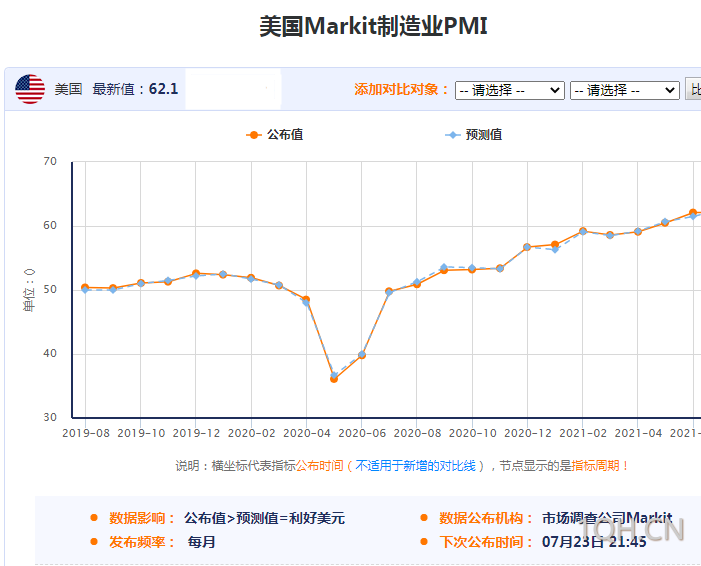The height and width of the screenshot is (566, 701).
Task: Click the 70 y-axis label
Action: (50, 161)
